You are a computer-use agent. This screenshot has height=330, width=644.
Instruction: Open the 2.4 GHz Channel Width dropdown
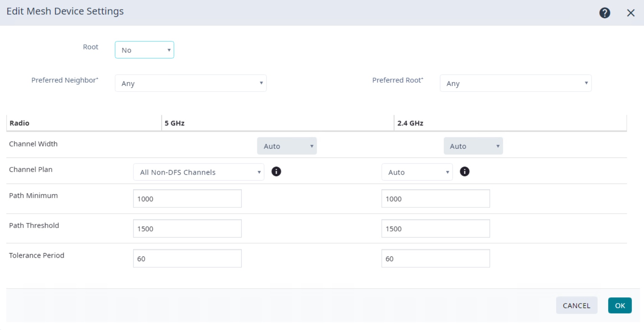(473, 146)
